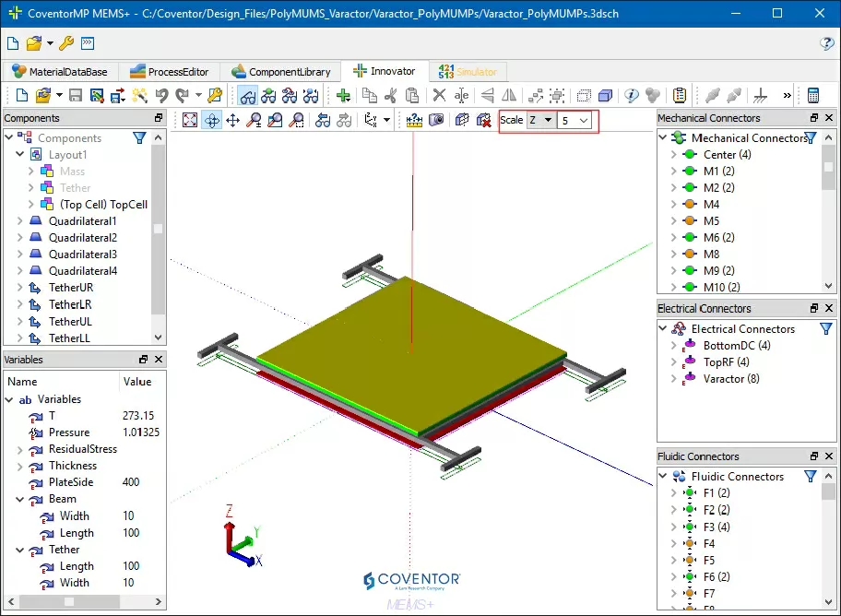Toggle the rotate view mode button

point(212,120)
